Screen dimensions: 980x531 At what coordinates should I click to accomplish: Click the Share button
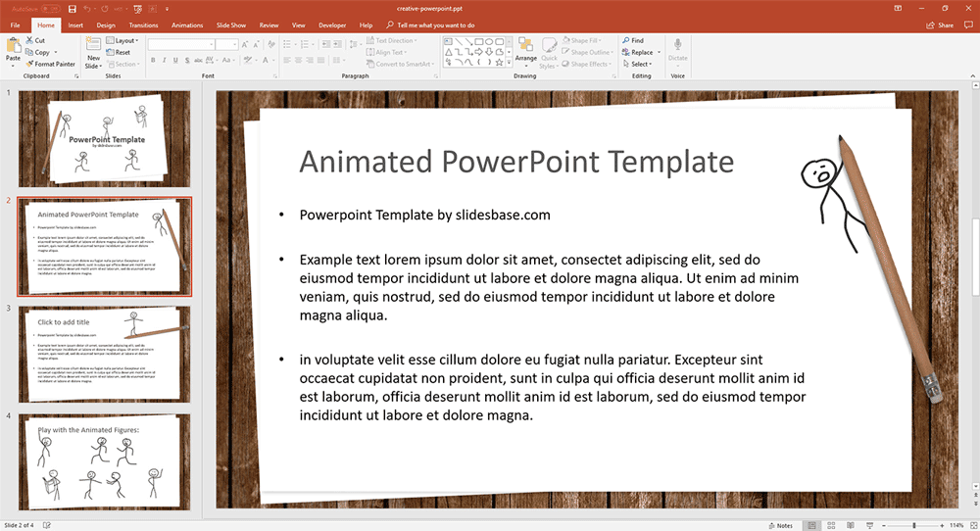(x=940, y=25)
